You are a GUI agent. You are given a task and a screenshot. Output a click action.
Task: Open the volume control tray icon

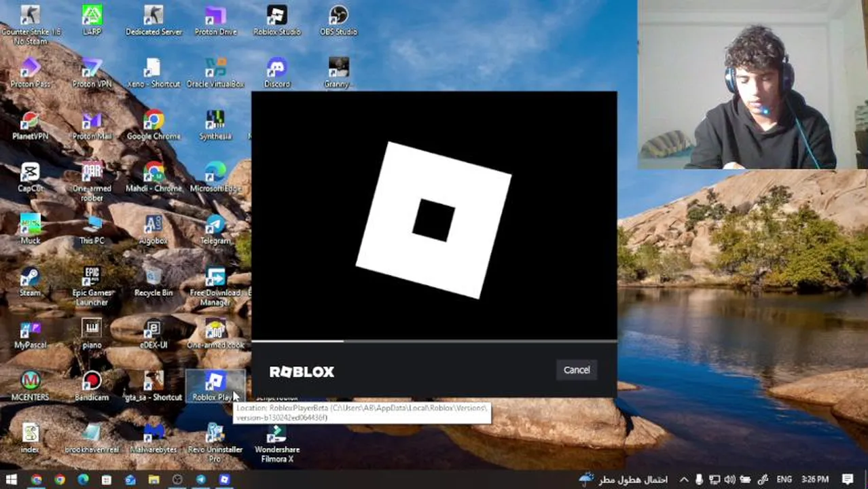[729, 479]
